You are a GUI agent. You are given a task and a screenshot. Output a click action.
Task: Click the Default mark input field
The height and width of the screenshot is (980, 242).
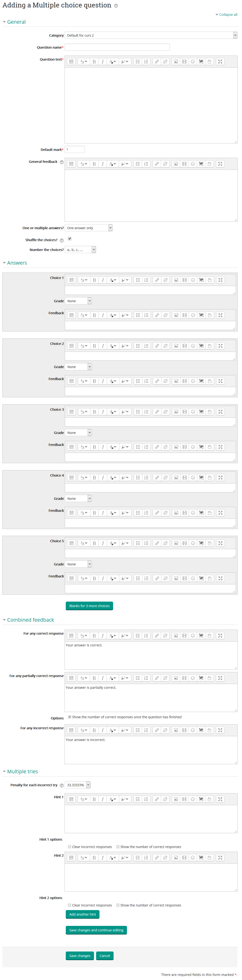[75, 149]
